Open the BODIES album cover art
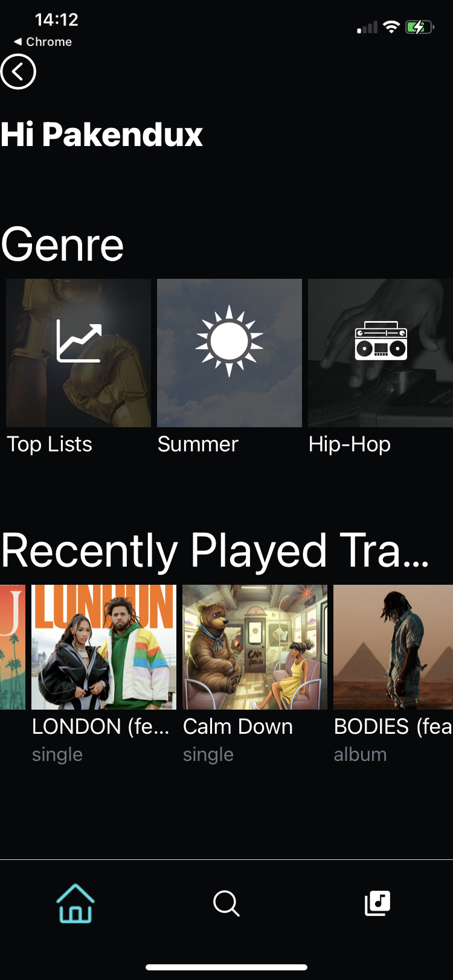453x980 pixels. point(393,647)
